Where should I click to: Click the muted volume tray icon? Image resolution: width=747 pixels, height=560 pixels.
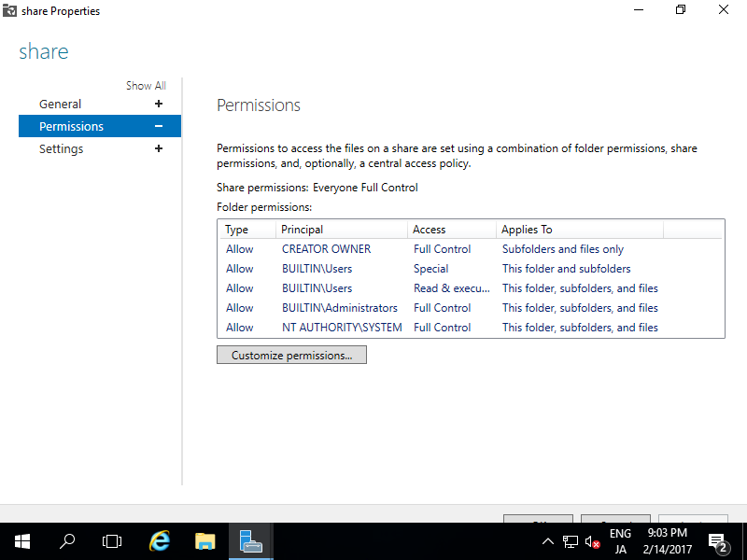tap(592, 541)
